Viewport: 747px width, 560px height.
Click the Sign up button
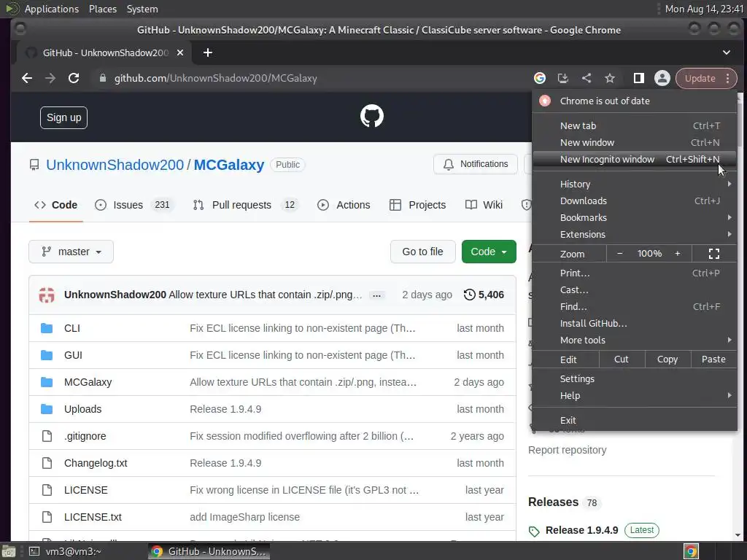pos(64,117)
